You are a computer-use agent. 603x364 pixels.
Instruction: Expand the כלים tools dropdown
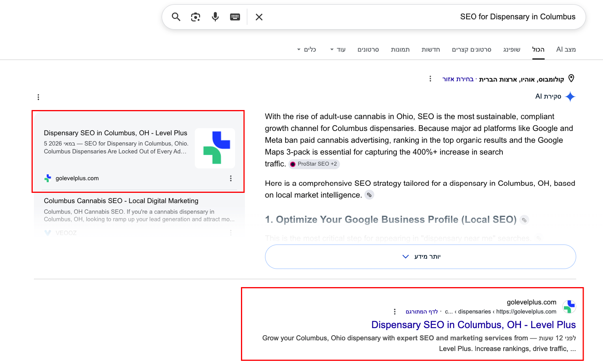(306, 49)
